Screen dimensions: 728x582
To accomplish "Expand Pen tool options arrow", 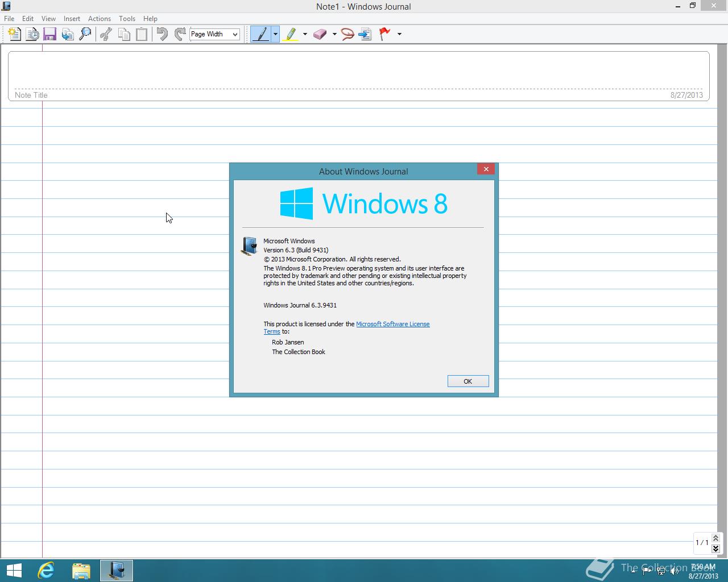I will tap(275, 34).
